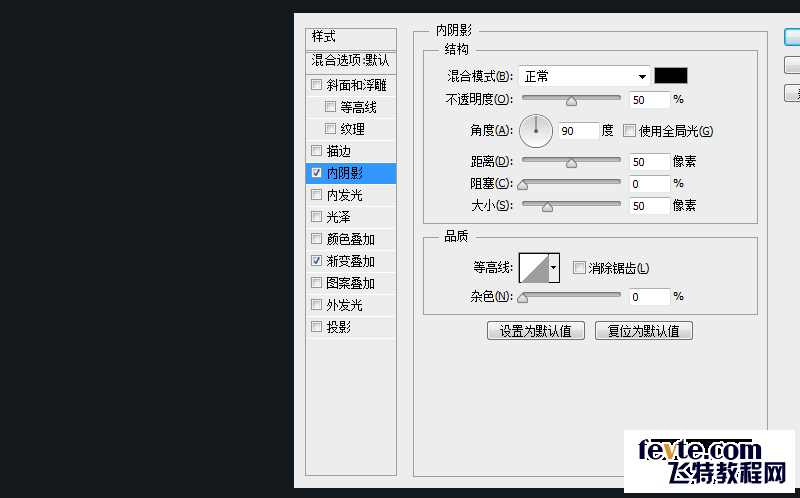The width and height of the screenshot is (800, 498).
Task: Tick the 等高线 sub-option checkbox
Action: click(x=330, y=107)
